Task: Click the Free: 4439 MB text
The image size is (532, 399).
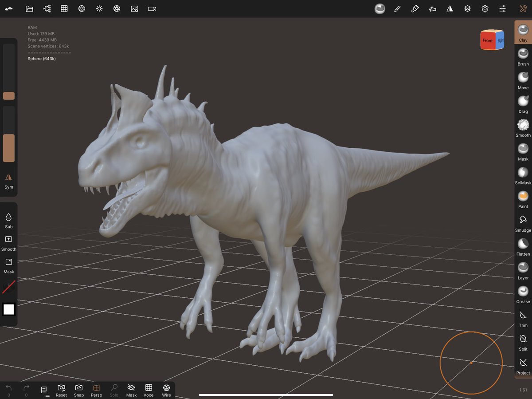Action: (x=42, y=40)
